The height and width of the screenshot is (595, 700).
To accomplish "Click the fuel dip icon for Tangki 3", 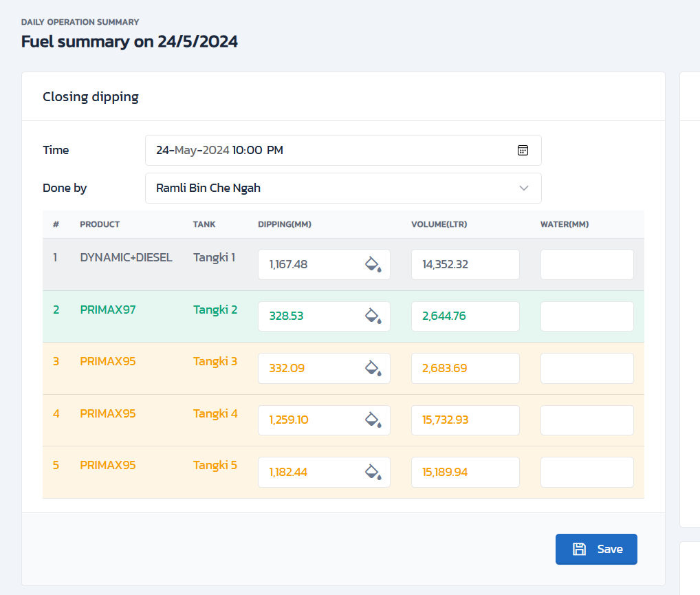I will (373, 369).
